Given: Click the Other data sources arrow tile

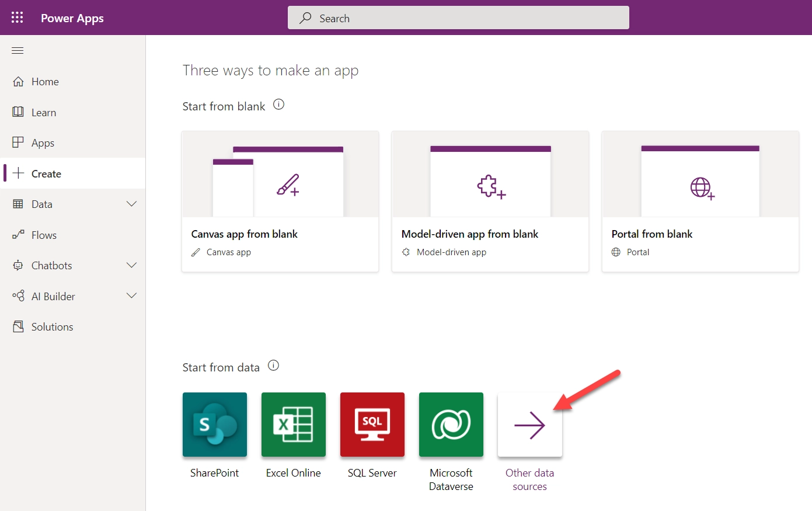Looking at the screenshot, I should click(x=530, y=425).
